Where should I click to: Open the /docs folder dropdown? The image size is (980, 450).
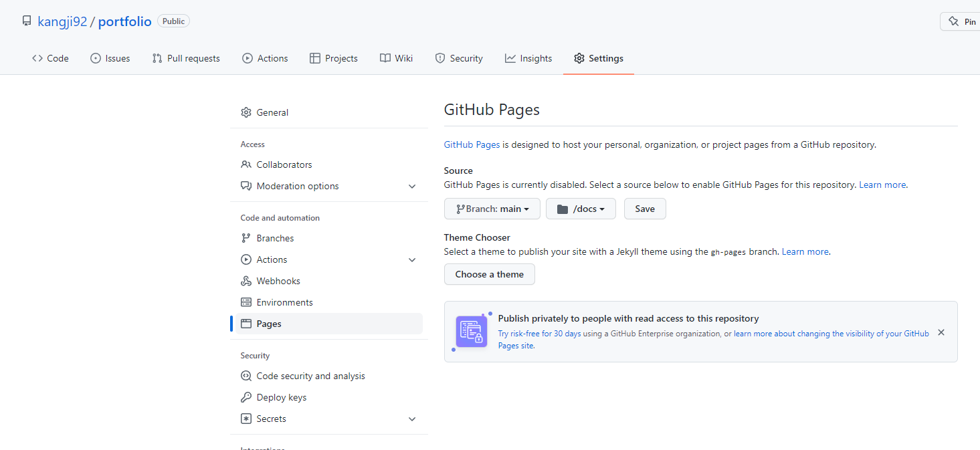(581, 209)
